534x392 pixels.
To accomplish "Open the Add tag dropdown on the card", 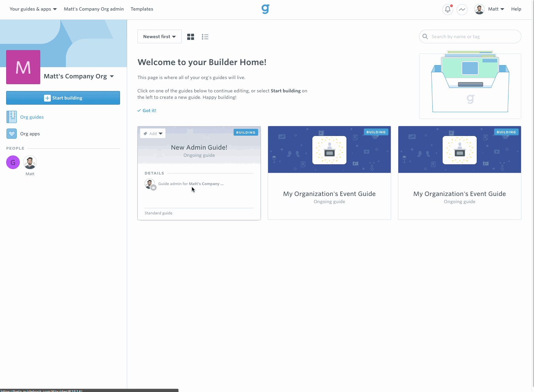I will click(x=153, y=133).
